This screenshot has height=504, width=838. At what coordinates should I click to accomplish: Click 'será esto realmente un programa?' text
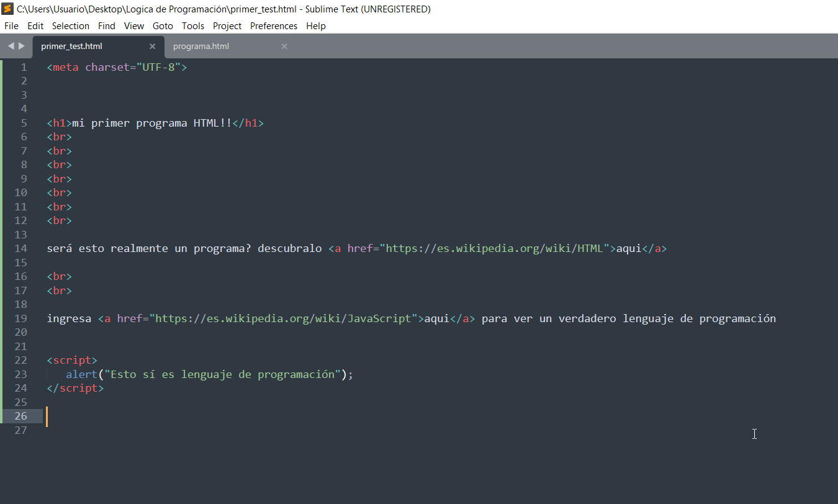point(148,248)
